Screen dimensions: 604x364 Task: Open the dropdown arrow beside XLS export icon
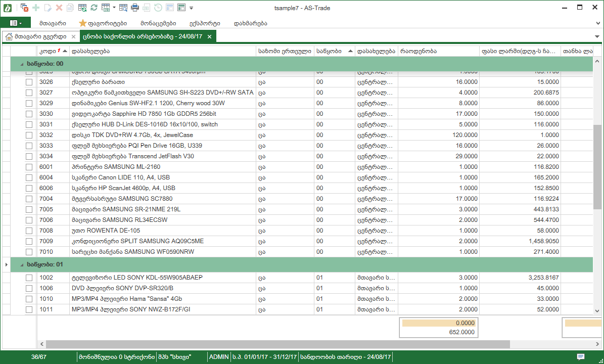coord(114,8)
